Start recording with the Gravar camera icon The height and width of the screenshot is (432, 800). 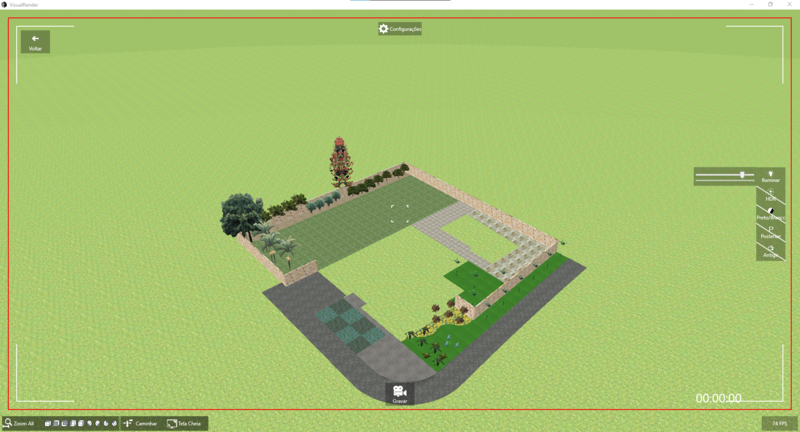[x=399, y=392]
